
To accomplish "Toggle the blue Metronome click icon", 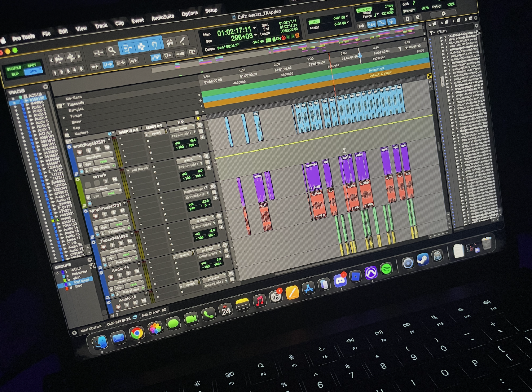I will point(371,25).
